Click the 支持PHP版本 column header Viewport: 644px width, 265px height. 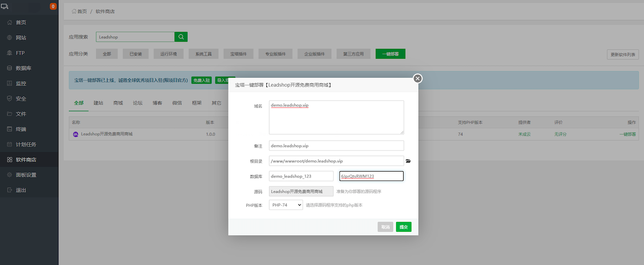470,123
